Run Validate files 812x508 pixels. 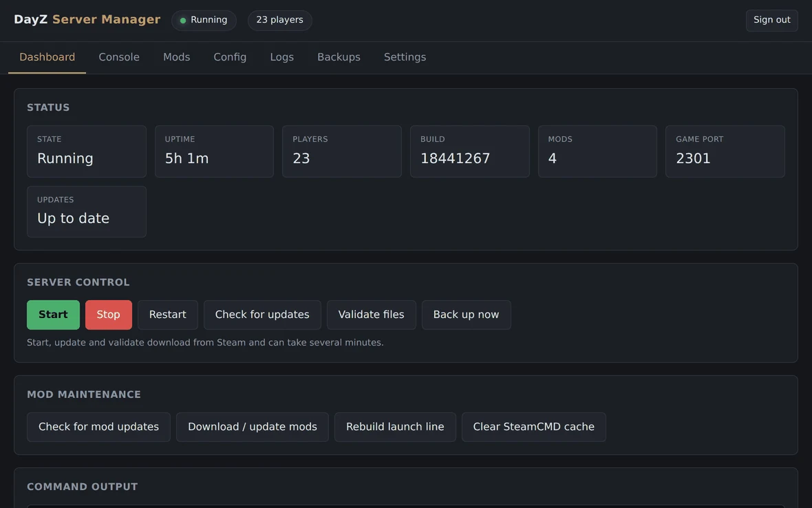coord(372,315)
